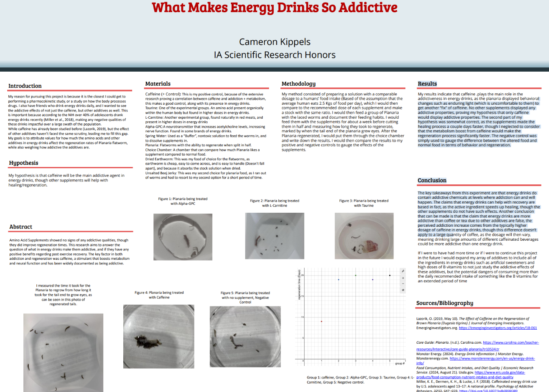Click the Figure 3 Taurine planaria photo

[x=364, y=236]
